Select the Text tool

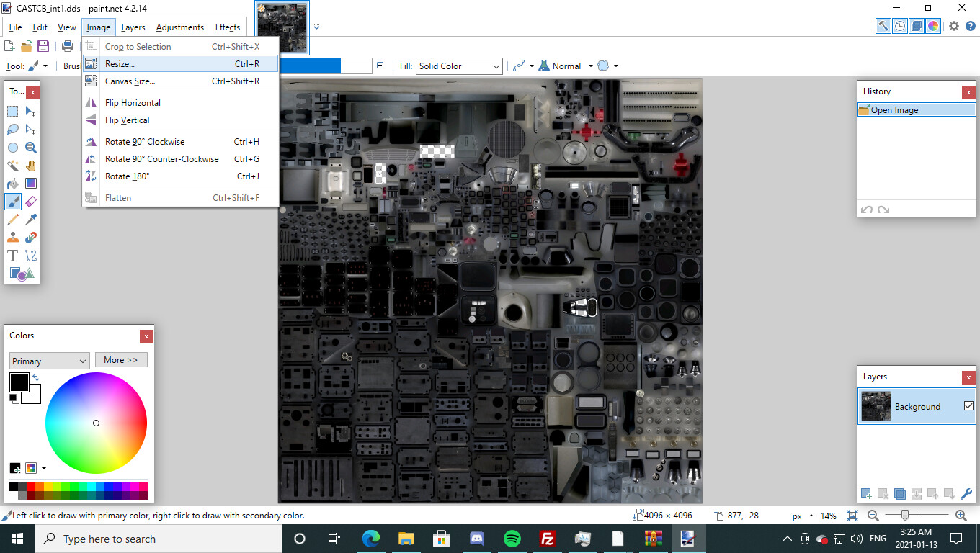[x=13, y=256]
